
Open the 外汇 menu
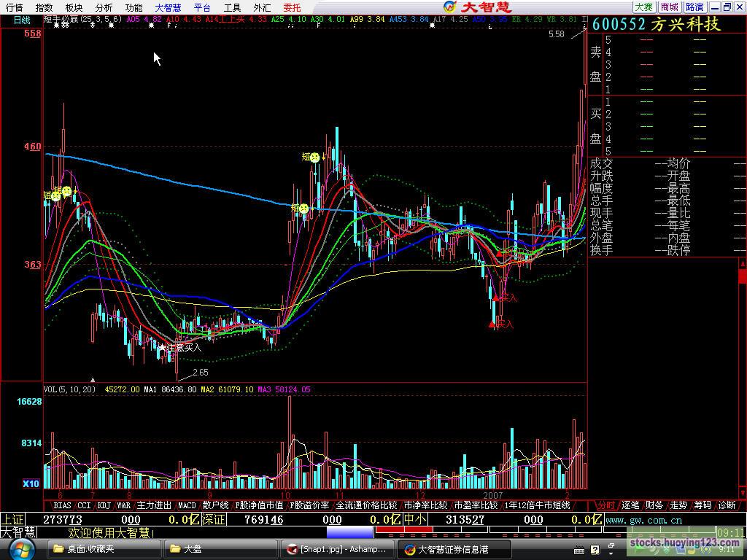(262, 7)
